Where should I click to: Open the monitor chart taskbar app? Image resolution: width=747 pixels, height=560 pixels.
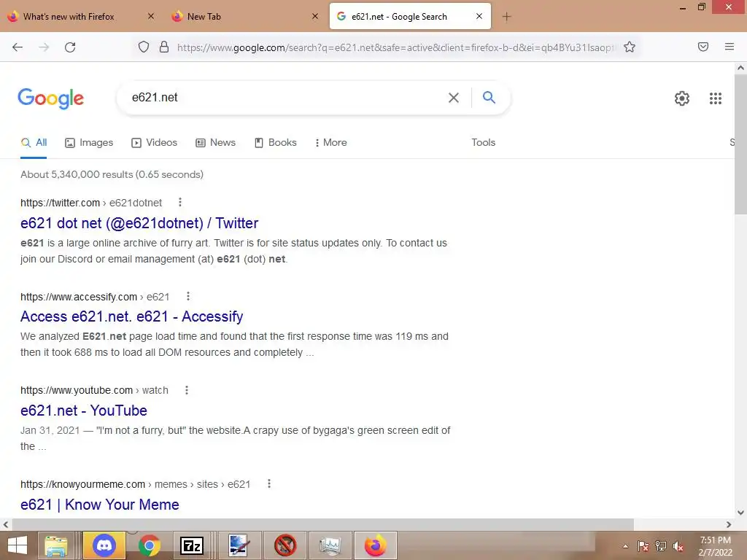point(330,545)
